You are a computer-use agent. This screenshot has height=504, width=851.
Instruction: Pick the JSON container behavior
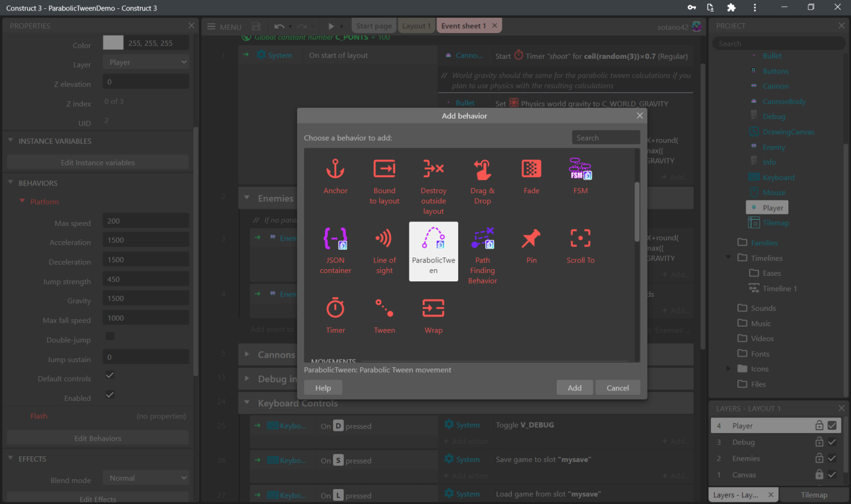335,251
